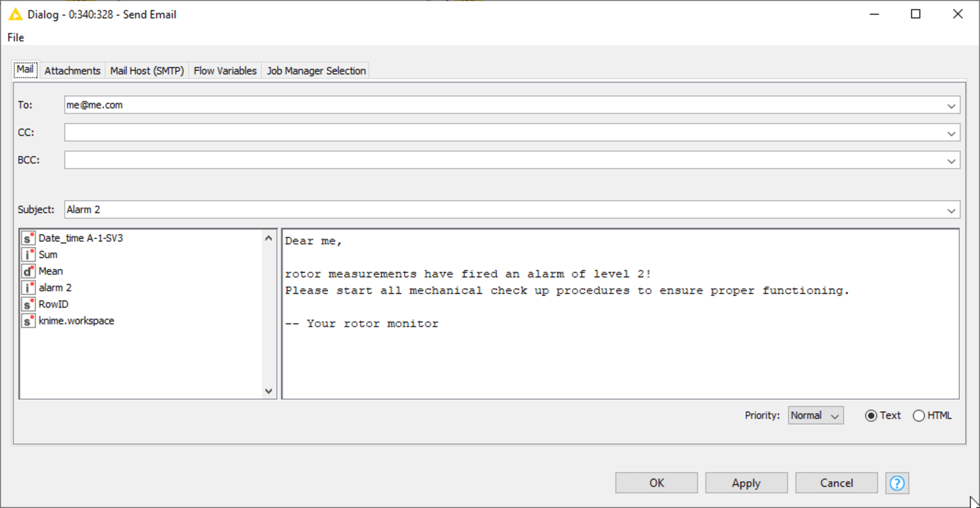The image size is (980, 508).
Task: Minimize the Send Email dialog window
Action: pyautogui.click(x=875, y=14)
